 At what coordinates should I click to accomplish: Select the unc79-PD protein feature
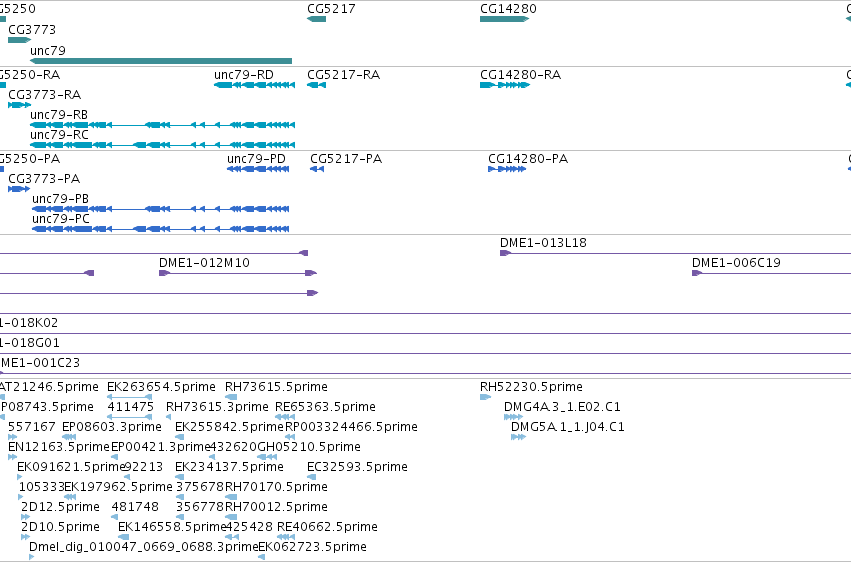click(x=258, y=169)
